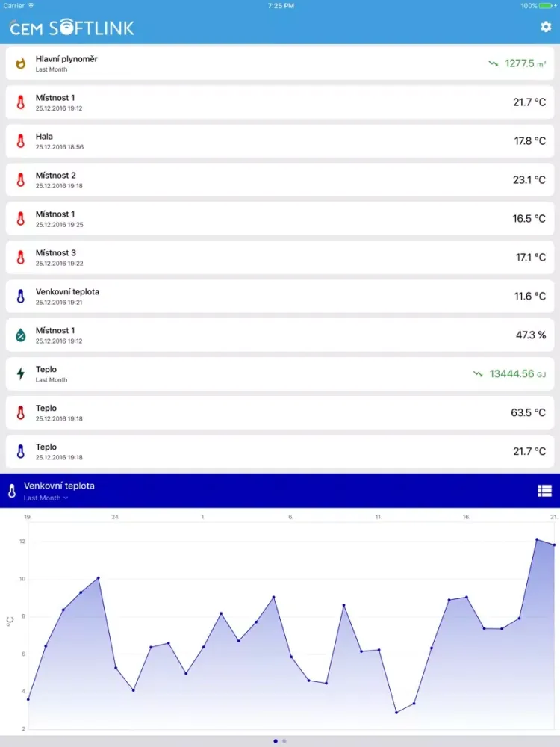Tap the flame icon for Hlavní plynoměr
Screen dimensions: 560x747
pyautogui.click(x=20, y=63)
